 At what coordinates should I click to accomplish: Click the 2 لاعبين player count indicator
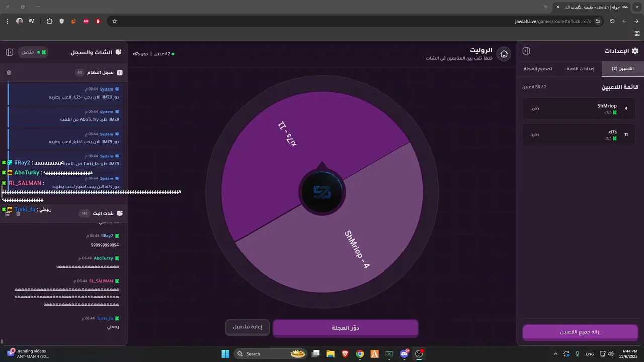coord(164,54)
